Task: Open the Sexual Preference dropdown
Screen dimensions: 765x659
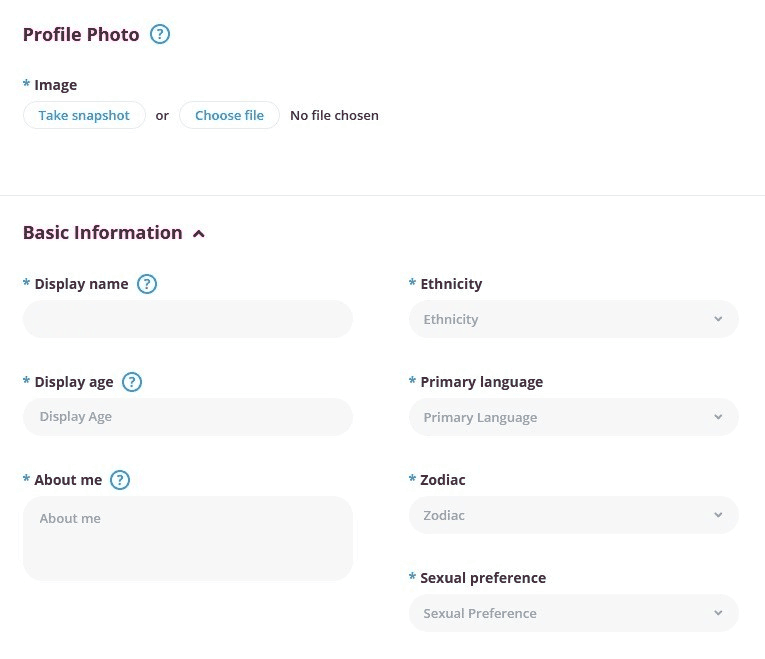Action: coord(574,613)
